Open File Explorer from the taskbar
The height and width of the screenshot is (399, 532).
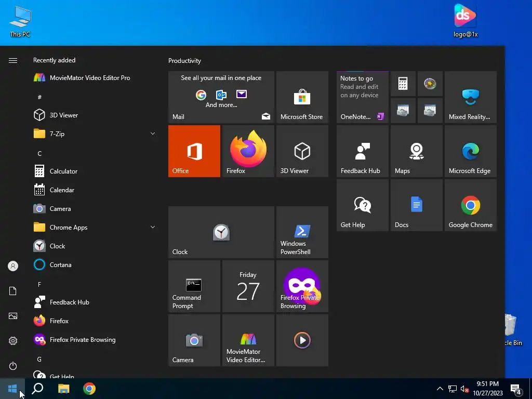(x=63, y=389)
